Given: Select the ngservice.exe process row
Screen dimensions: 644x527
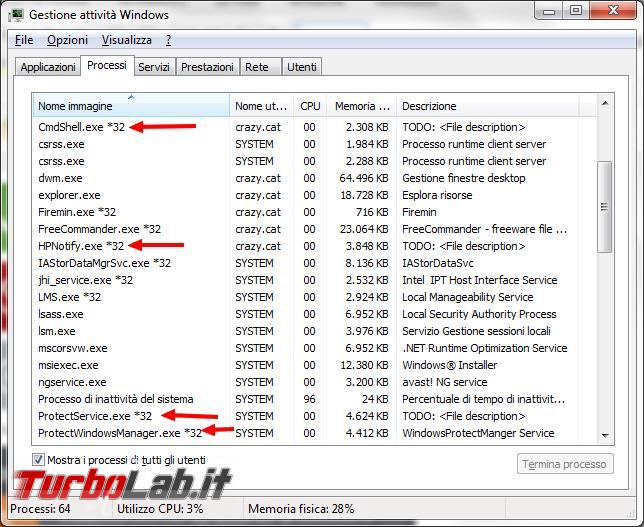Looking at the screenshot, I should (x=314, y=382).
